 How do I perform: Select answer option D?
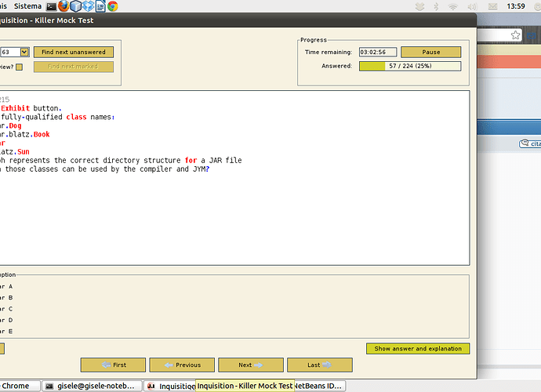click(x=6, y=320)
